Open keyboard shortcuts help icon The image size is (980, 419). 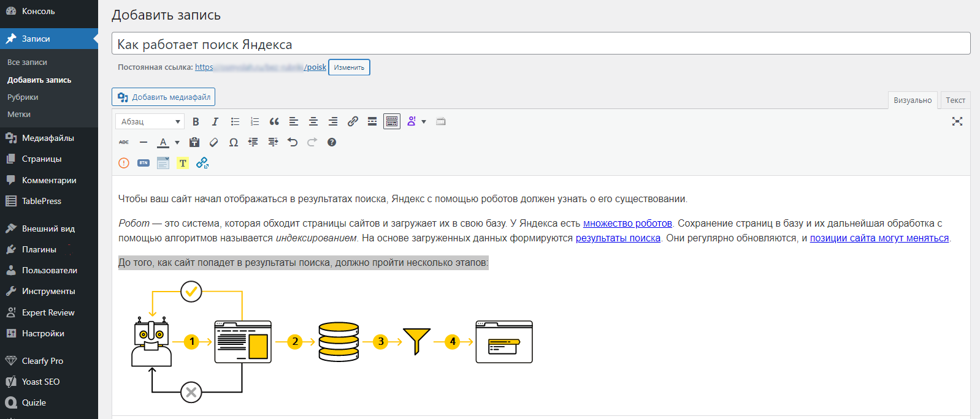click(x=332, y=142)
